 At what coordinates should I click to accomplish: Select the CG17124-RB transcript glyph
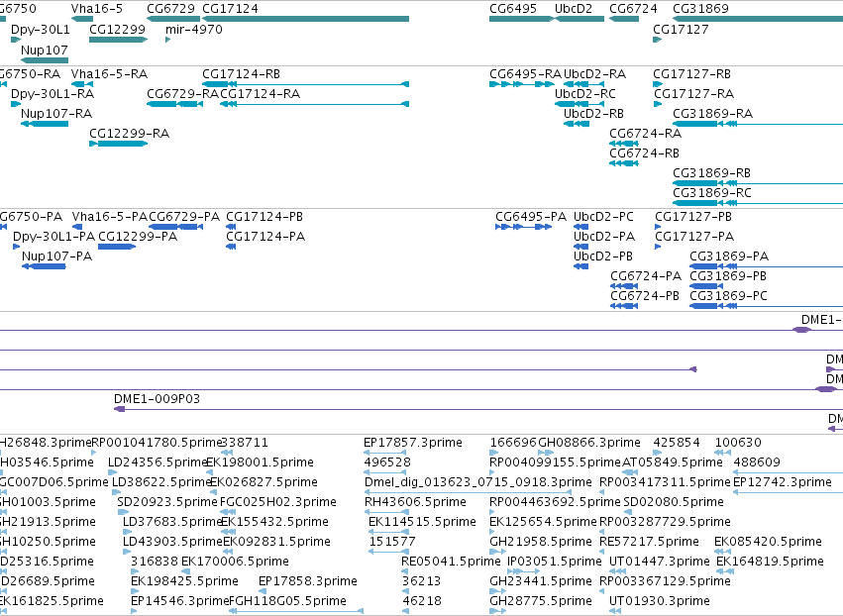[x=305, y=84]
